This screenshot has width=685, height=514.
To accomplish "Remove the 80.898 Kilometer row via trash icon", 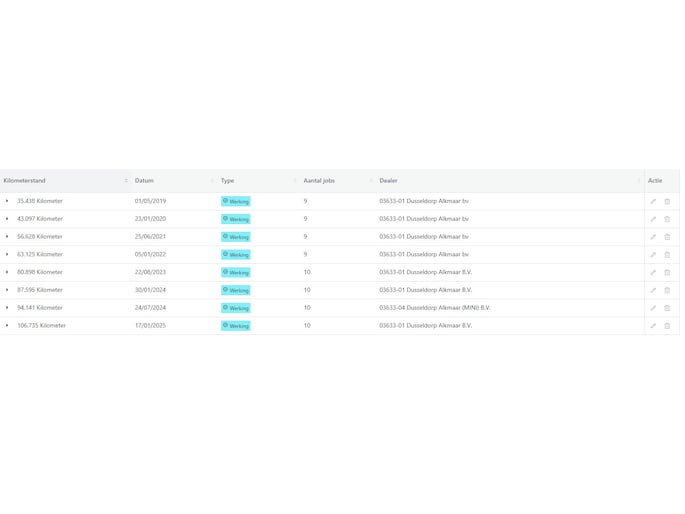I will 667,272.
